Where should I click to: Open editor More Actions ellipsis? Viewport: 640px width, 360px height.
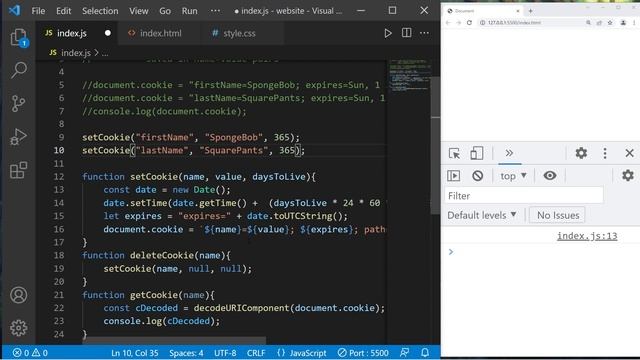click(x=424, y=33)
